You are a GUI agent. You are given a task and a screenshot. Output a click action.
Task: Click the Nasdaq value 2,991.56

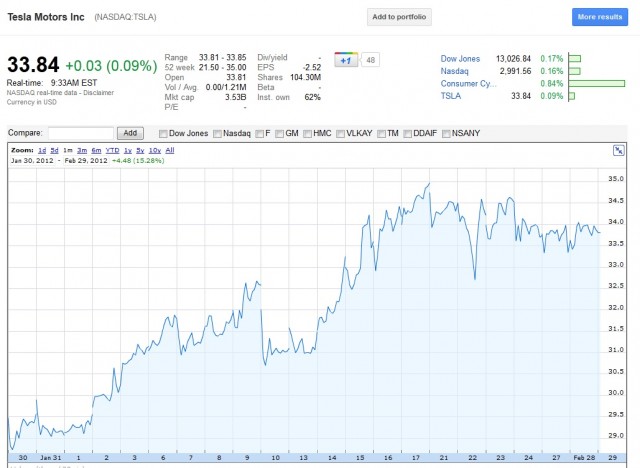tap(516, 71)
